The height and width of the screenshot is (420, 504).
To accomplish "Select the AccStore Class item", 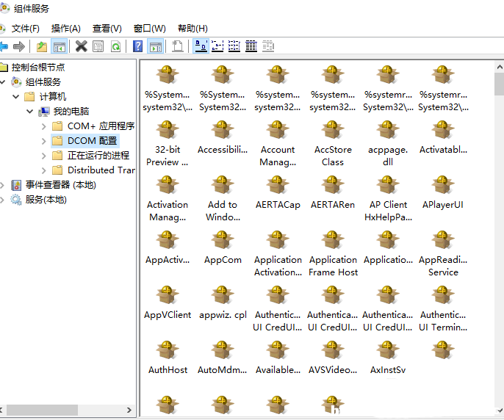I will [333, 143].
